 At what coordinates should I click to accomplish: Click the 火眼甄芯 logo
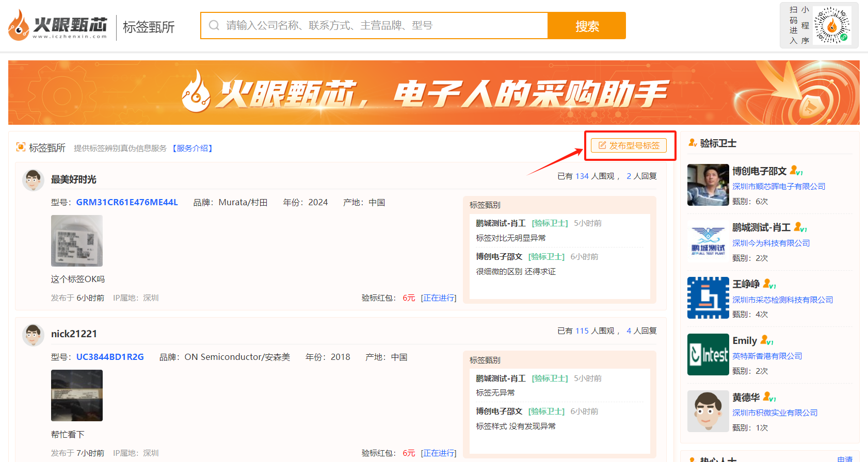pyautogui.click(x=58, y=25)
